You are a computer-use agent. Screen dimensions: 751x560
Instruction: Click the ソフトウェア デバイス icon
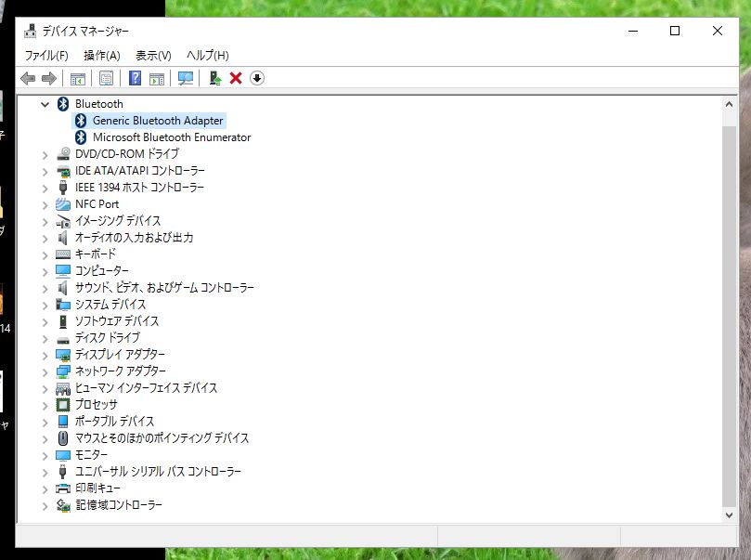(63, 321)
